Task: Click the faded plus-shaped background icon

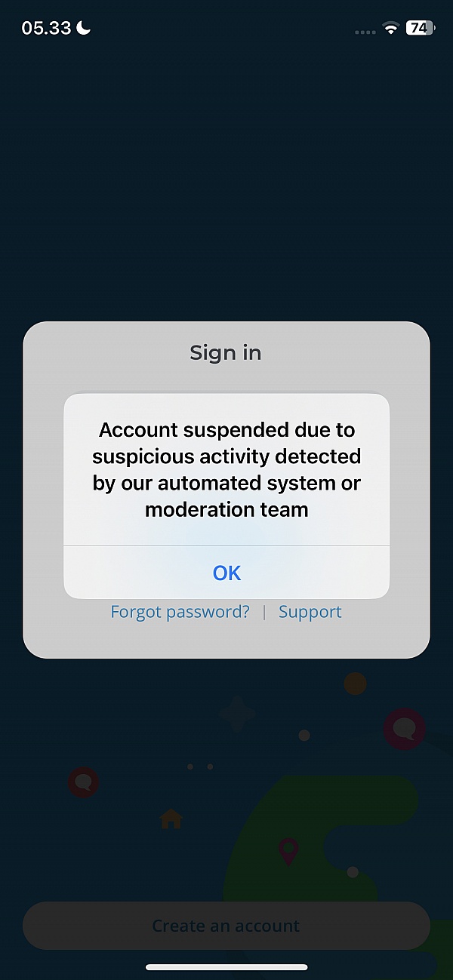Action: coord(237,714)
